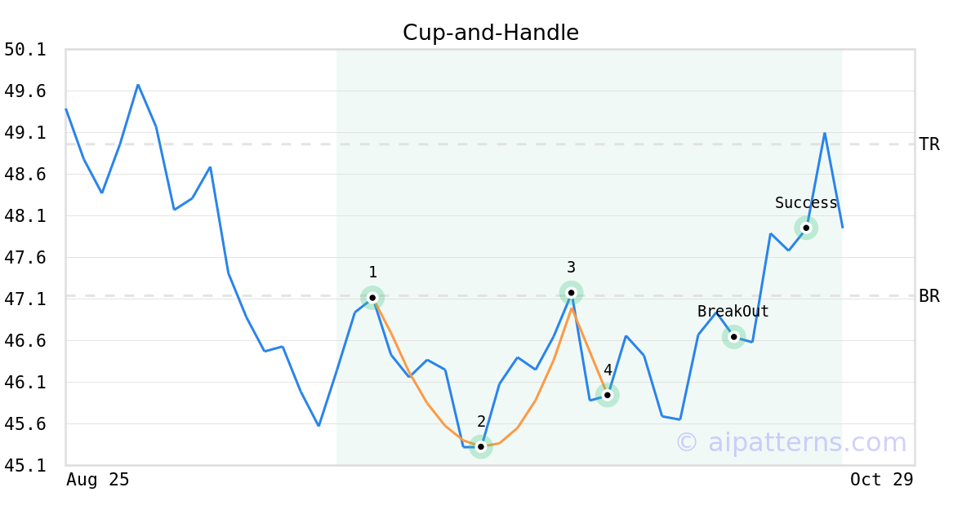Click the point 4 handle marker
The height and width of the screenshot is (514, 980).
(607, 395)
